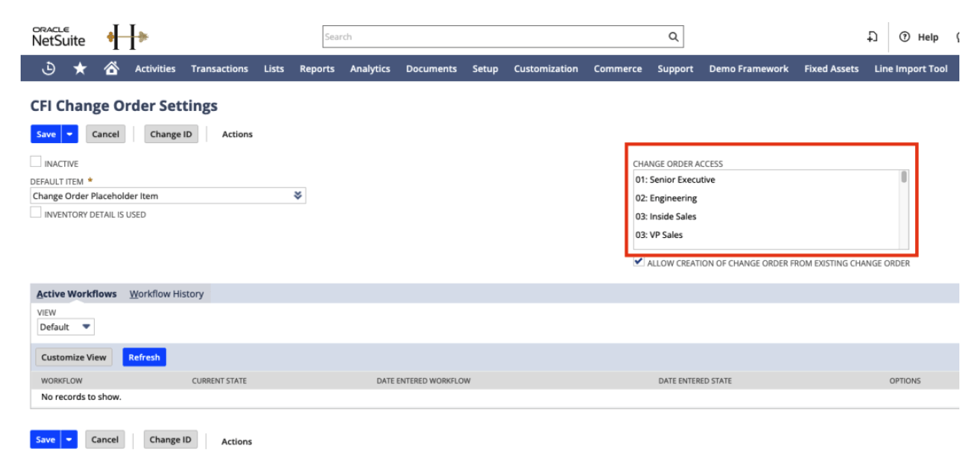Open the Transactions menu

[219, 69]
